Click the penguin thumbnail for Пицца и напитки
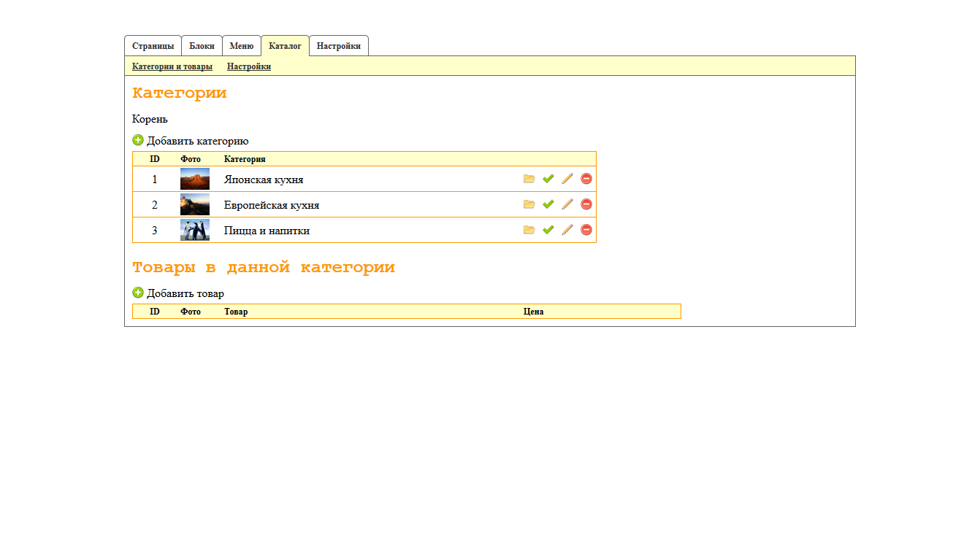Image resolution: width=980 pixels, height=559 pixels. [195, 230]
